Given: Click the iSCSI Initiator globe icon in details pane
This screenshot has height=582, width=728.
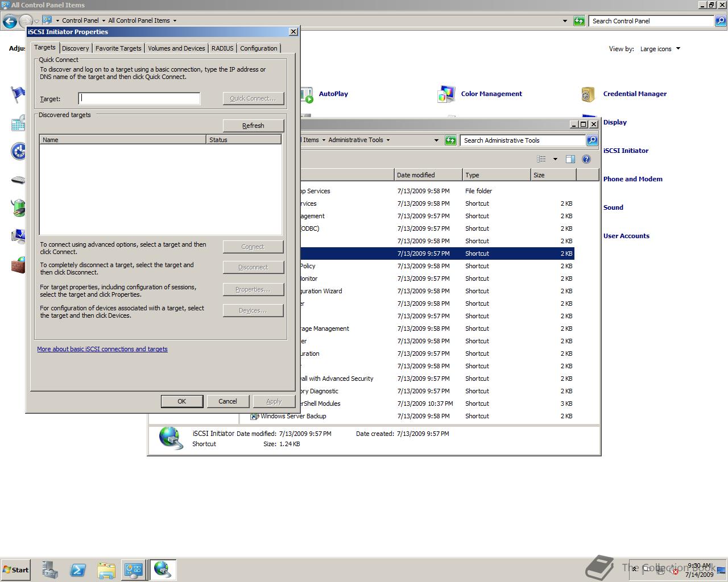Looking at the screenshot, I should 171,438.
